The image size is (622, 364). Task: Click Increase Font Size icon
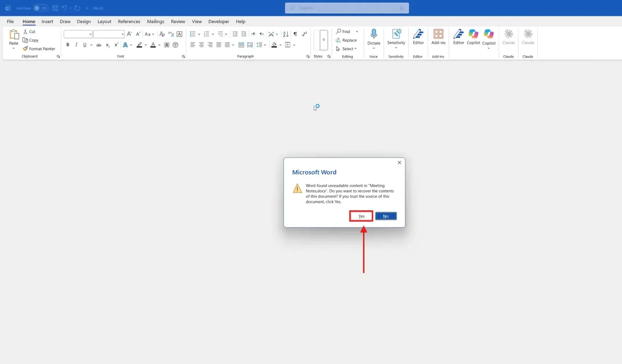(129, 34)
